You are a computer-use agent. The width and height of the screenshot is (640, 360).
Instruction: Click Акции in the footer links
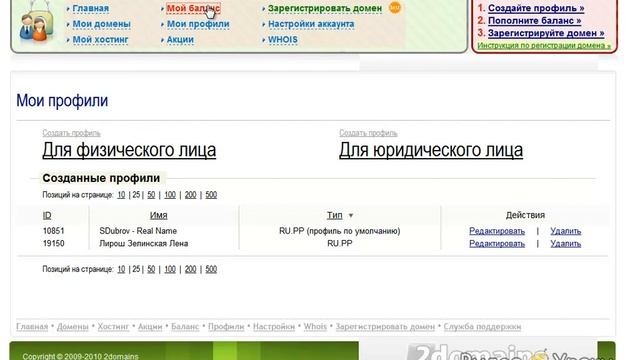click(150, 327)
